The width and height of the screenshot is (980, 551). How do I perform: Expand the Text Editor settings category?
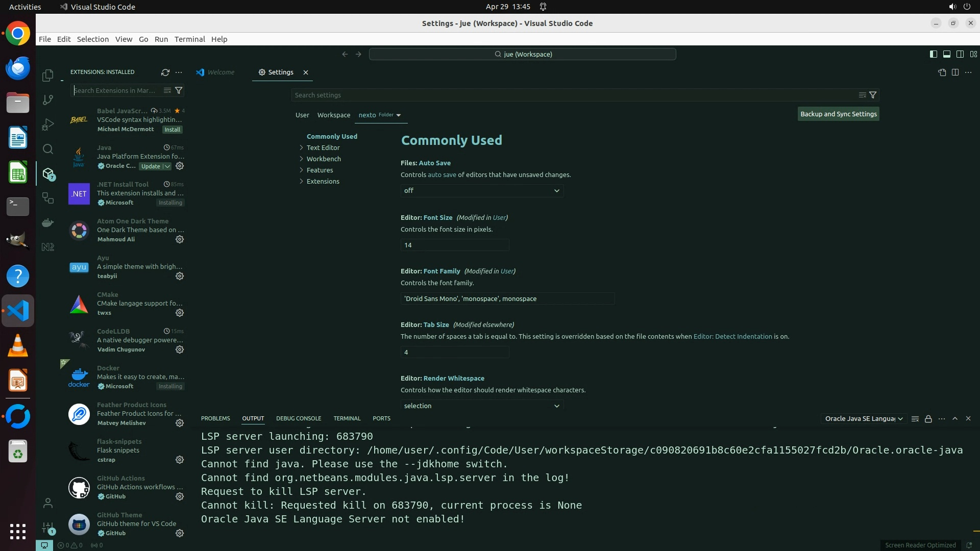pyautogui.click(x=323, y=147)
